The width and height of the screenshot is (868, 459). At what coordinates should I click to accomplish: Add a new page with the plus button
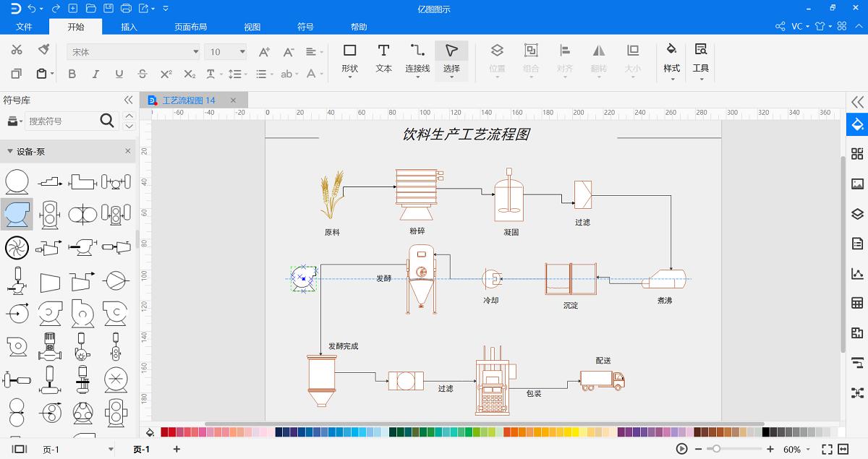176,448
